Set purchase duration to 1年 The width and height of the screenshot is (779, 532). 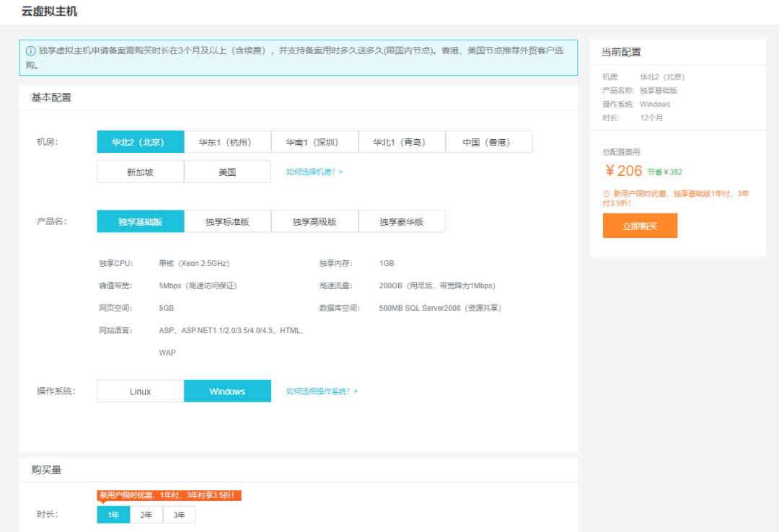point(114,515)
